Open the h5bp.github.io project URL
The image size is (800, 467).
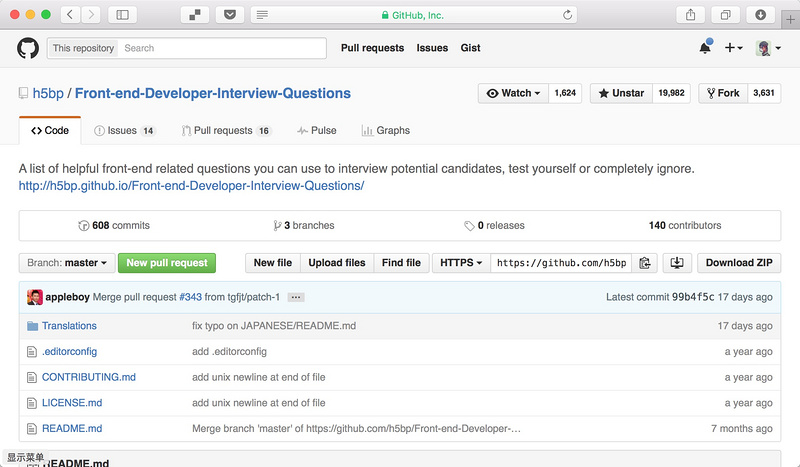191,186
